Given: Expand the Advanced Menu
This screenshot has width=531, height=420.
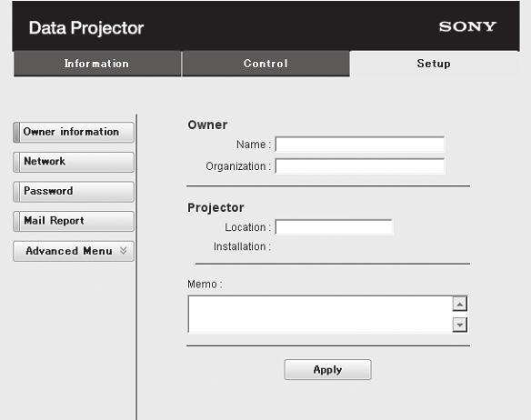Looking at the screenshot, I should (74, 251).
